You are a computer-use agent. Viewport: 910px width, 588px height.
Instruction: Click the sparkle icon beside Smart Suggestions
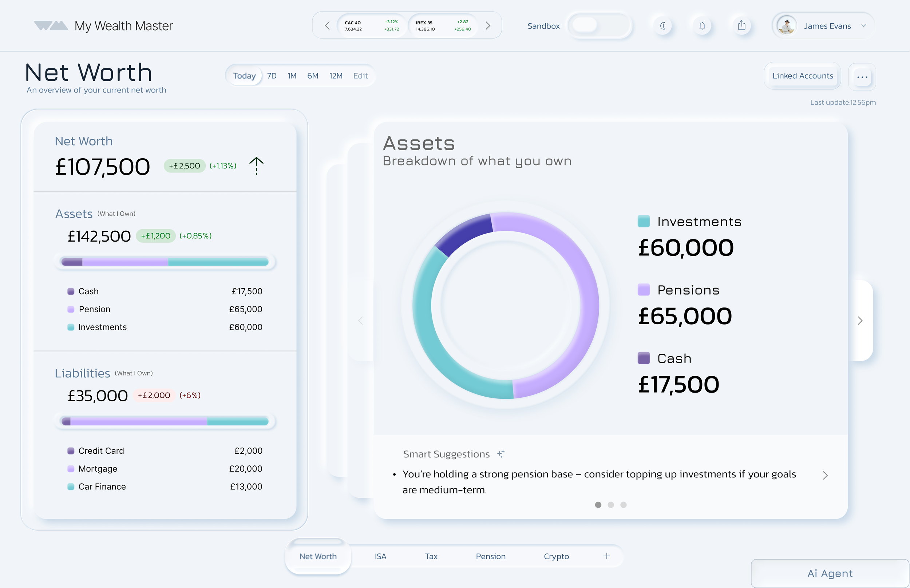click(500, 454)
